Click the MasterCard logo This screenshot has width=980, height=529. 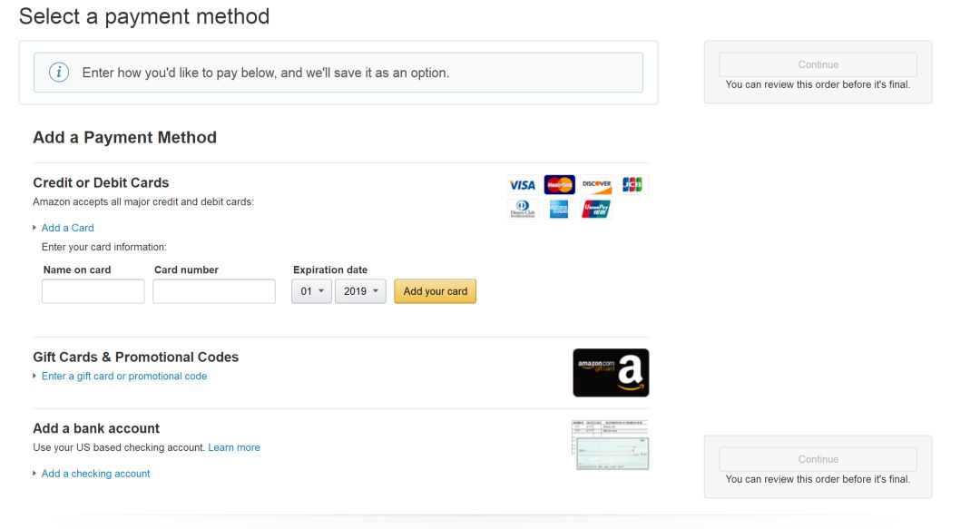point(559,185)
